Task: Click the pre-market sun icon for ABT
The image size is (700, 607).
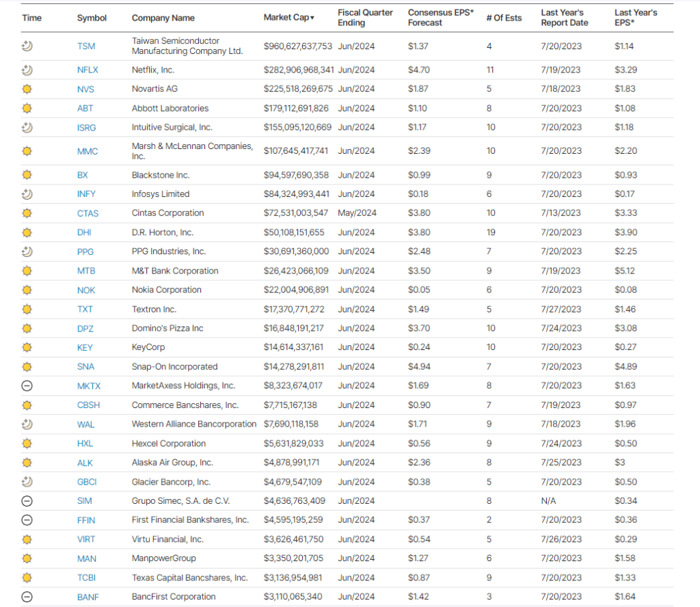Action: tap(27, 109)
